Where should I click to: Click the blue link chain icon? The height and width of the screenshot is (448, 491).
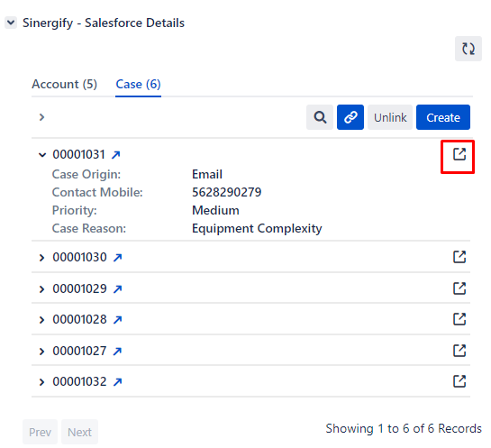pos(350,117)
